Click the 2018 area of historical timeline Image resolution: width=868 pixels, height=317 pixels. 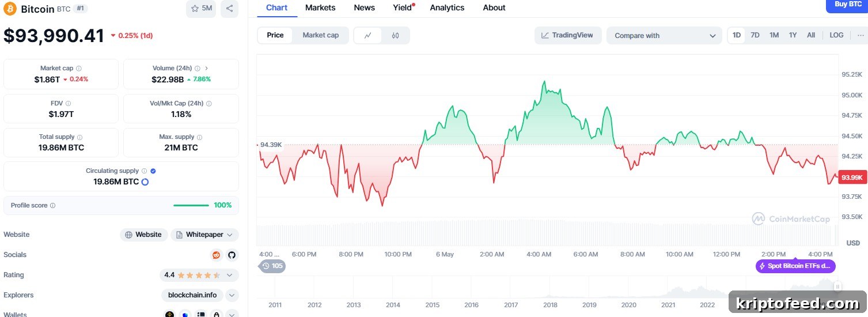tap(550, 305)
